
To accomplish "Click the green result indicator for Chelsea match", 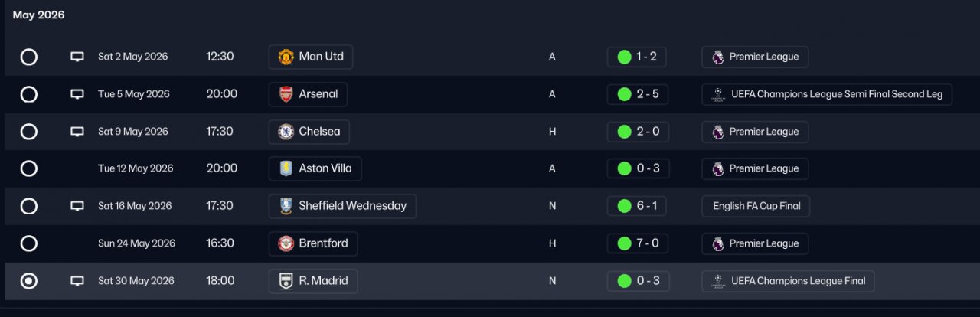I will pos(624,132).
